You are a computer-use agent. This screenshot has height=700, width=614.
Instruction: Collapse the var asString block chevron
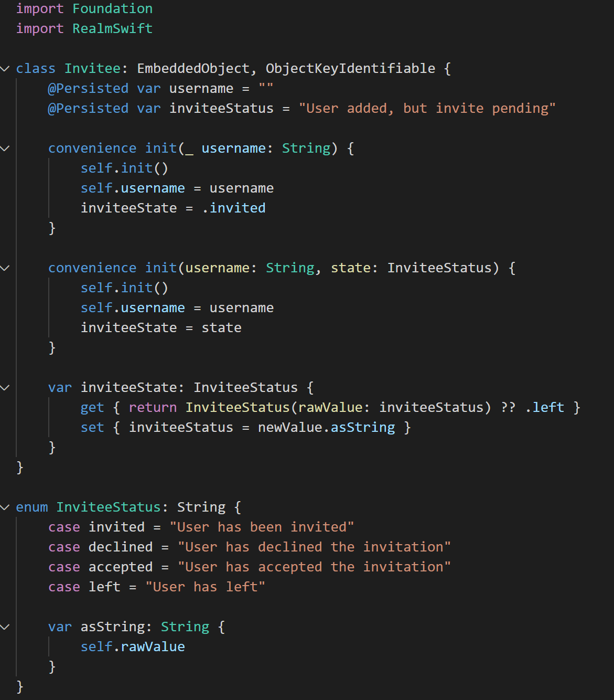(5, 627)
